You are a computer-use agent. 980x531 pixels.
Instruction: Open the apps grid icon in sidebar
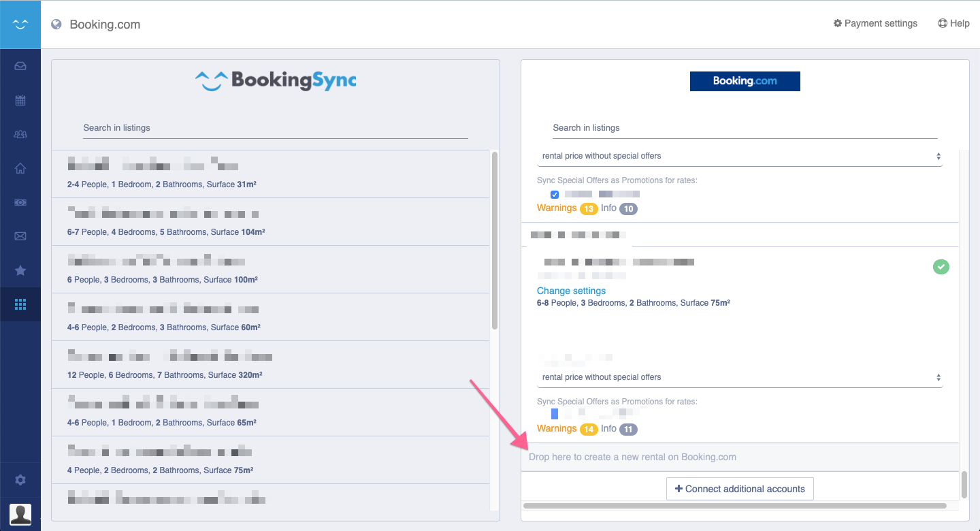tap(20, 304)
